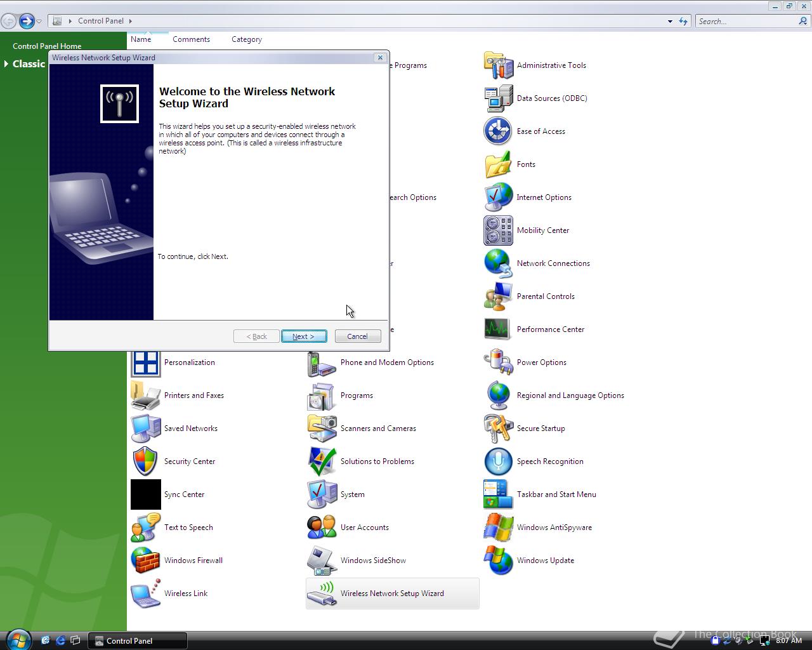This screenshot has height=650, width=812.
Task: Open the Programs icon
Action: point(322,395)
